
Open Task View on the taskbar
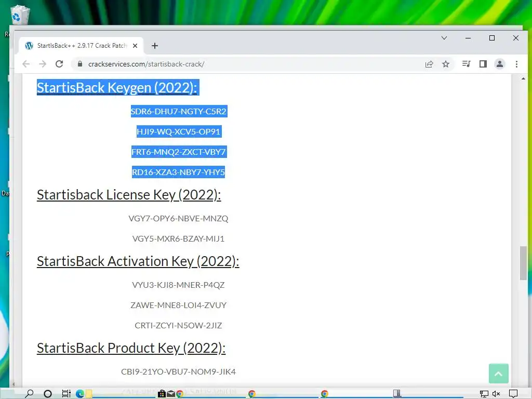66,394
